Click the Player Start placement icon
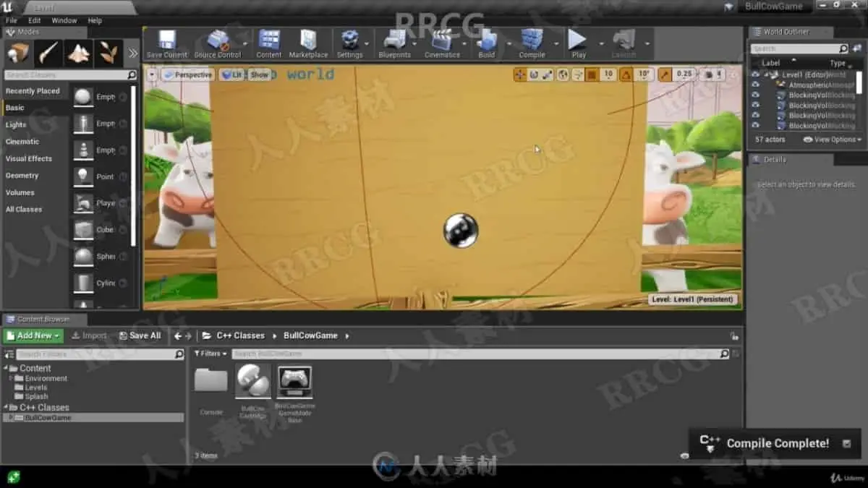 coord(84,203)
